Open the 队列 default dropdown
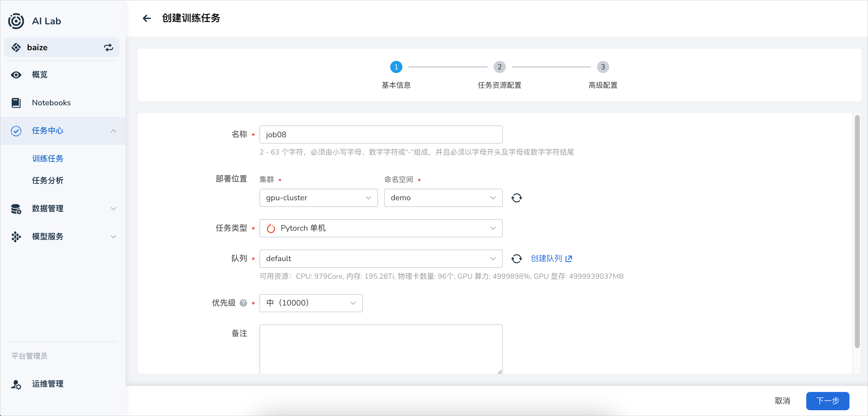The width and height of the screenshot is (868, 416). (381, 259)
